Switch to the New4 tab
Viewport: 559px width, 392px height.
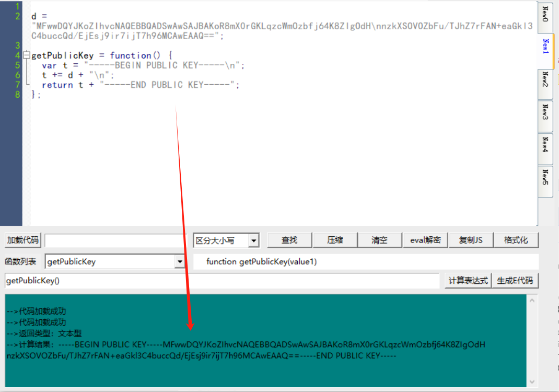tap(545, 149)
